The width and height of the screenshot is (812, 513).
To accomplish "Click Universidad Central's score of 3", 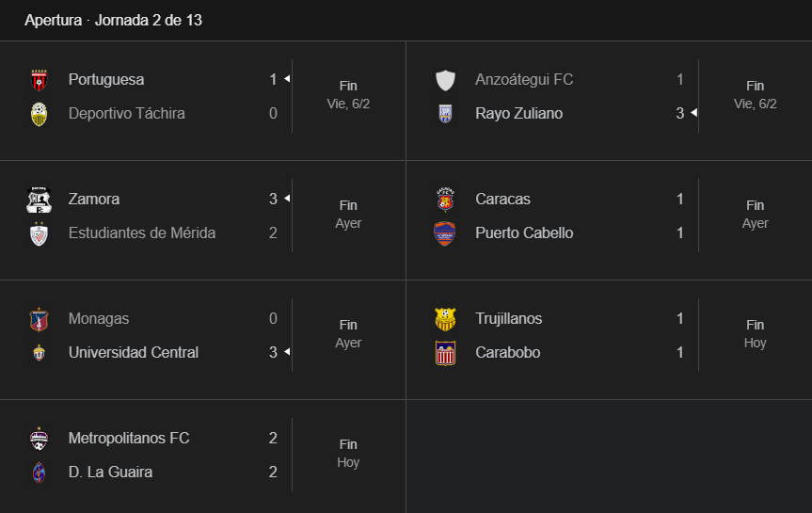I will [273, 353].
